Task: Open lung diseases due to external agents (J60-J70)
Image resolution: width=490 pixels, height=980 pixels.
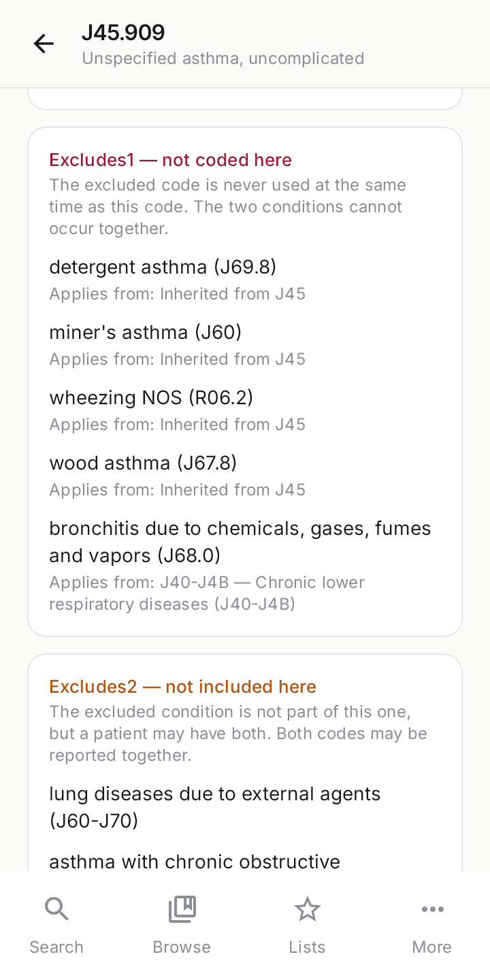Action: point(215,807)
